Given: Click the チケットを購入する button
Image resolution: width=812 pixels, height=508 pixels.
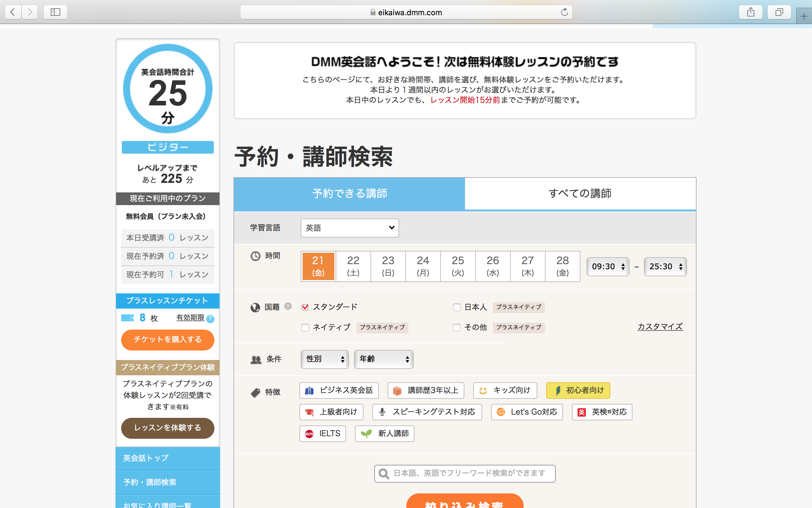Looking at the screenshot, I should point(168,340).
